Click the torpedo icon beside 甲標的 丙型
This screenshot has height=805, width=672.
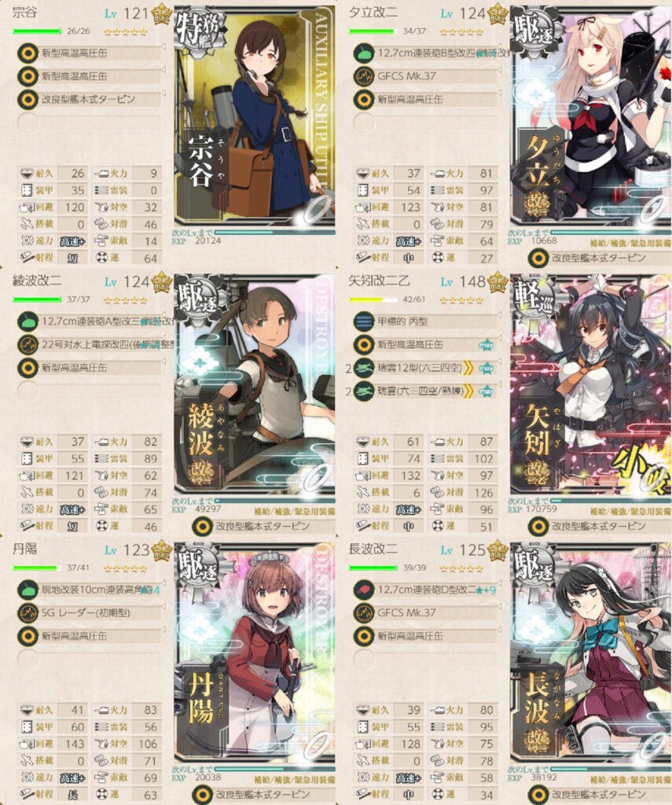pyautogui.click(x=363, y=322)
